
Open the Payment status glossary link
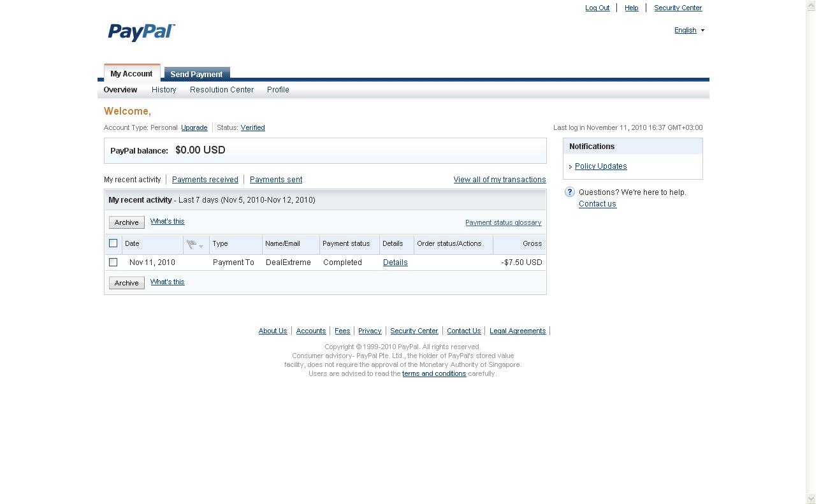[x=504, y=222]
